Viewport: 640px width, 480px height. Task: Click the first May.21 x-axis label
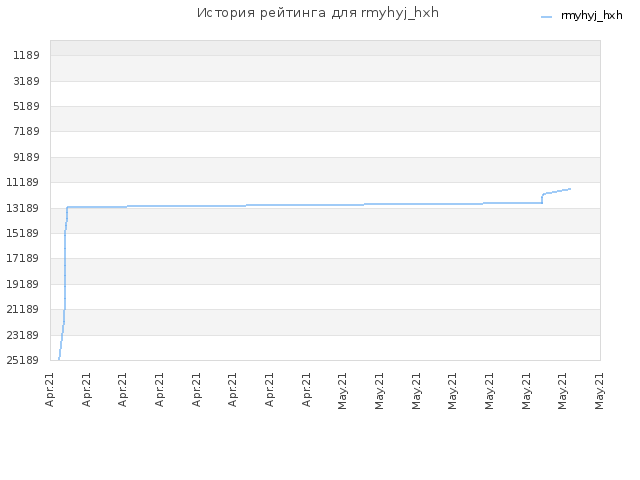tap(342, 391)
